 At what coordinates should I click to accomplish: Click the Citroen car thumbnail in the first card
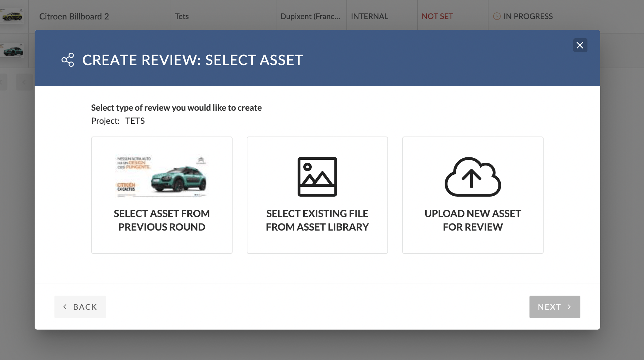pyautogui.click(x=162, y=176)
